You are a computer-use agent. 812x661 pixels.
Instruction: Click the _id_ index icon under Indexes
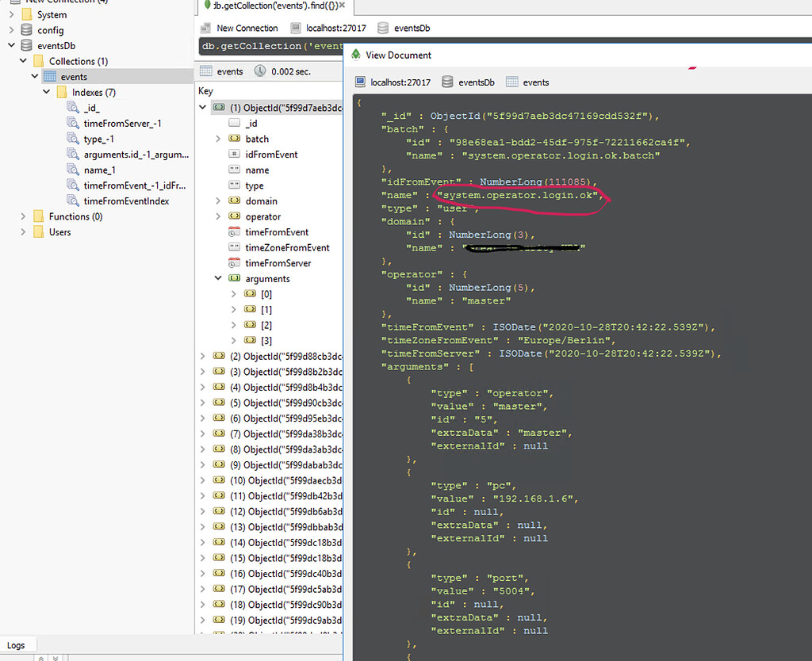pos(74,107)
